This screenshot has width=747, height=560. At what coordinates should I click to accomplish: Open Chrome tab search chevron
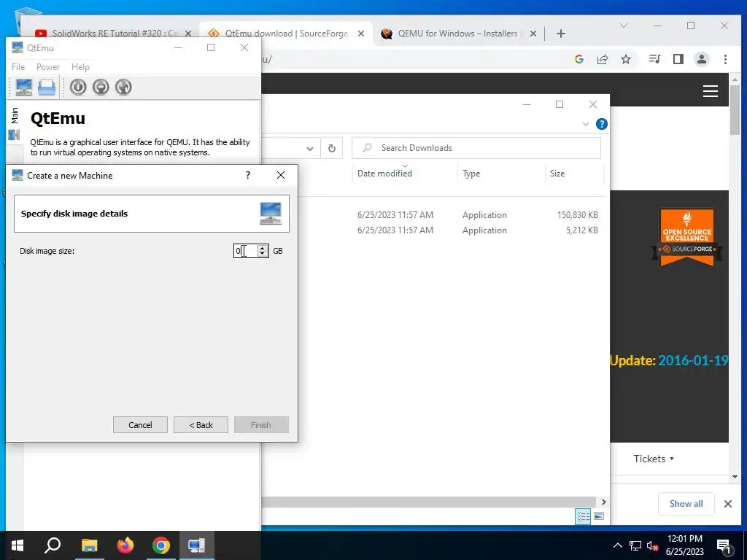pyautogui.click(x=623, y=26)
